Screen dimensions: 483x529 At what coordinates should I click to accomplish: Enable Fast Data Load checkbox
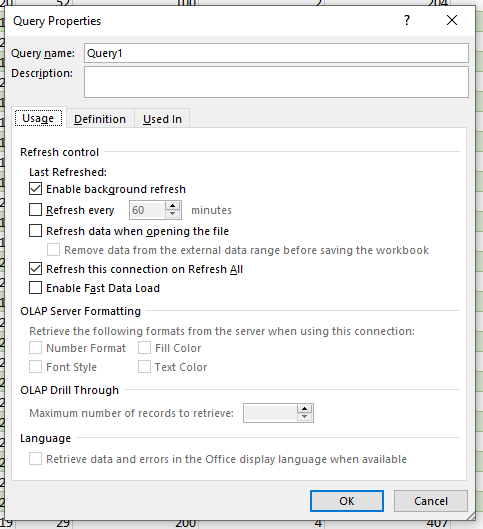click(35, 288)
